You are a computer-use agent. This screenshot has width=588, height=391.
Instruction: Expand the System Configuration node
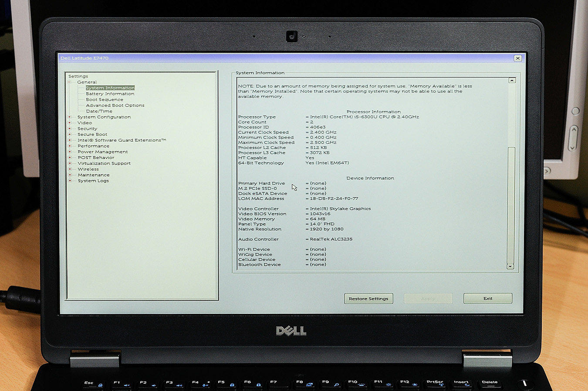click(70, 117)
